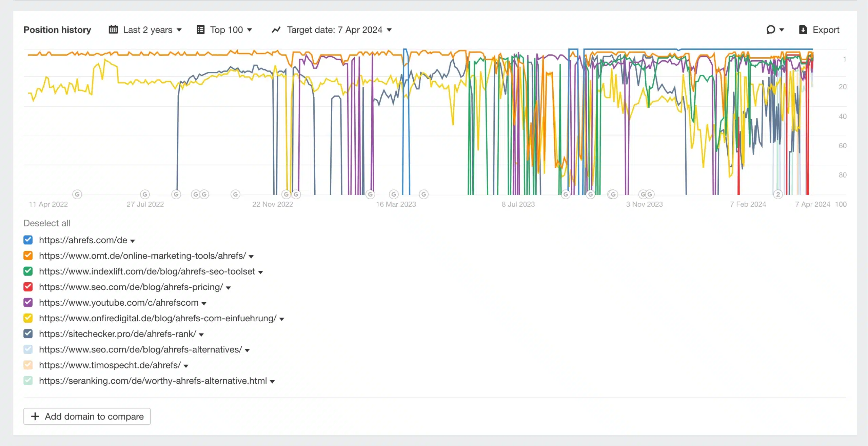
Task: Click the Export download icon
Action: 803,30
